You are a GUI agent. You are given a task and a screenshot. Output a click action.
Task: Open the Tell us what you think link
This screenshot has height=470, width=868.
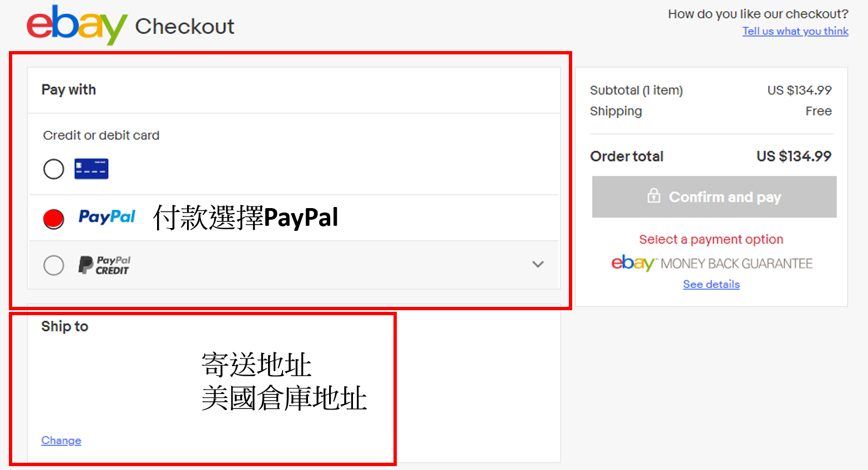click(795, 31)
